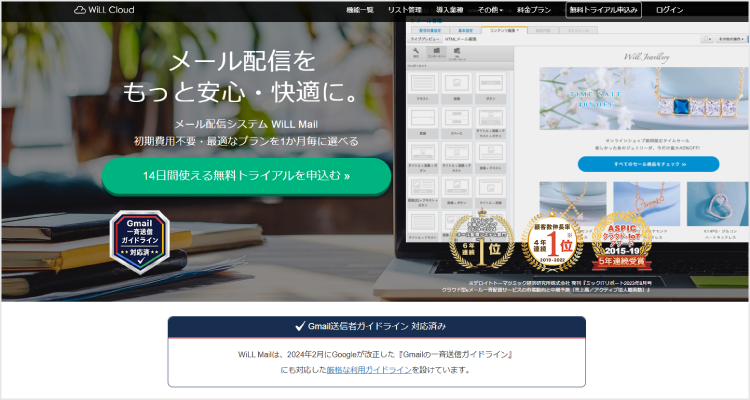Screen dimensions: 750x400
Task: Click the TIME SALE 40%OFF jewellery image
Action: pyautogui.click(x=644, y=99)
